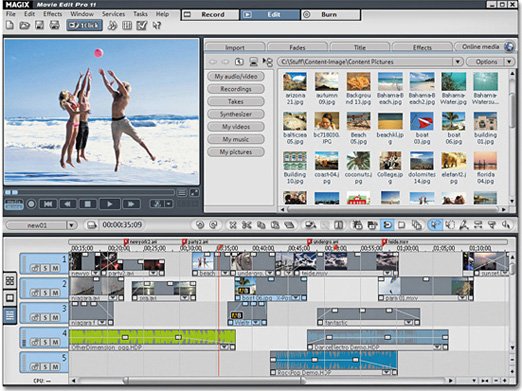
Task: Open dropdown menu of OtherDimension audio clip
Action: [224, 347]
